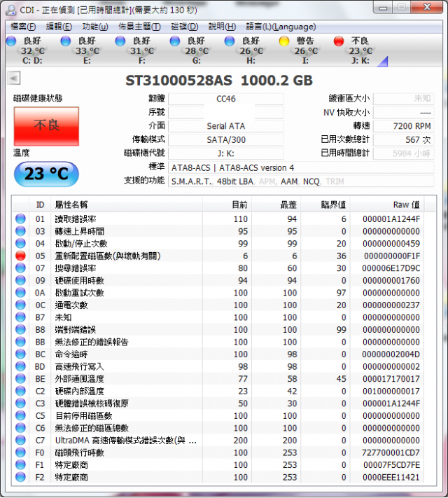This screenshot has height=498, width=448.
Task: Go to previous disk with left arrow
Action: tap(14, 78)
